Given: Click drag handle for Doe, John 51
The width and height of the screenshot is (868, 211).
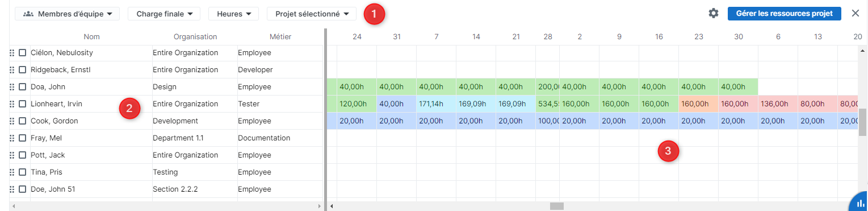Looking at the screenshot, I should [x=12, y=189].
